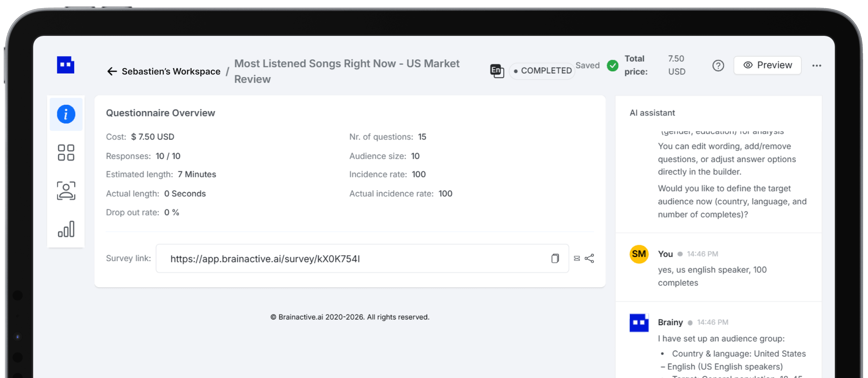Go back using the left arrow
868x378 pixels.
click(x=112, y=71)
